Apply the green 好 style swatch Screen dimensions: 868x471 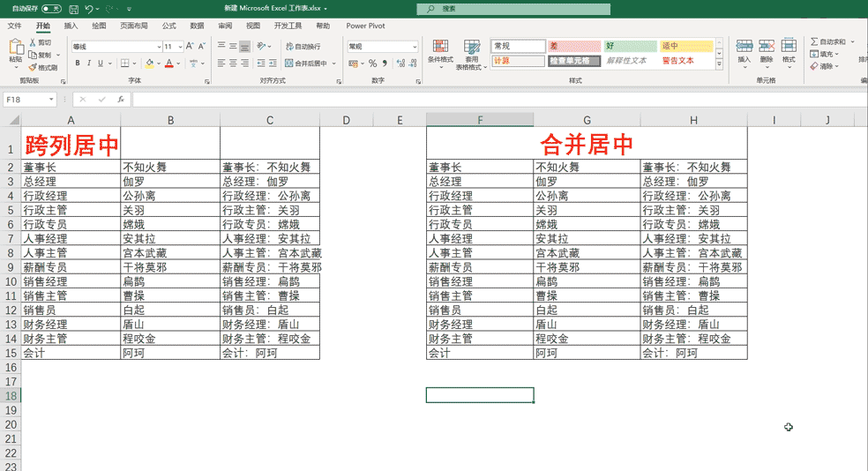[629, 46]
